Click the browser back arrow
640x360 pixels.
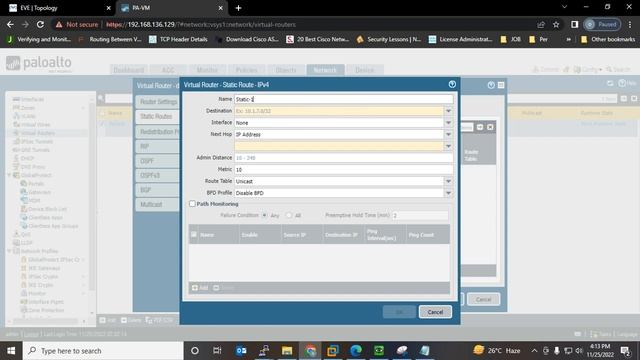[x=10, y=24]
